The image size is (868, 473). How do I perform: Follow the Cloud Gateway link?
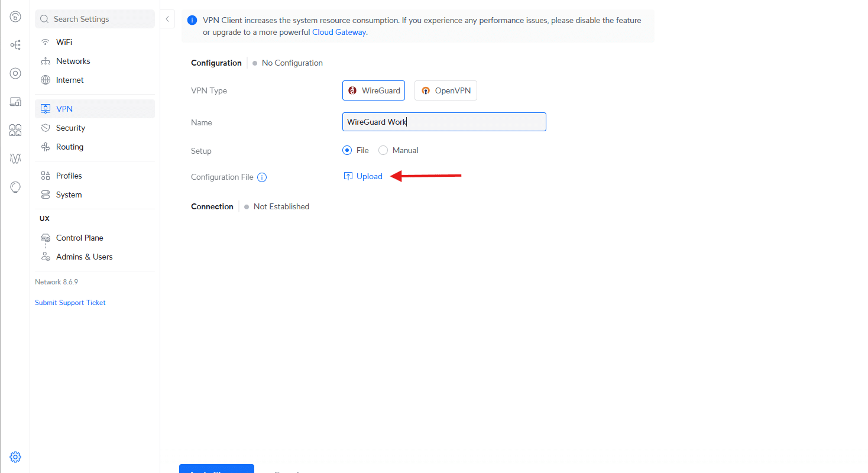(x=339, y=33)
